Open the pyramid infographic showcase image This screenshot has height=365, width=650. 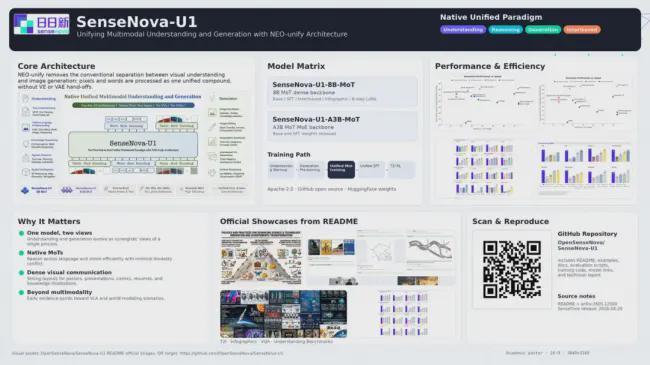261,258
